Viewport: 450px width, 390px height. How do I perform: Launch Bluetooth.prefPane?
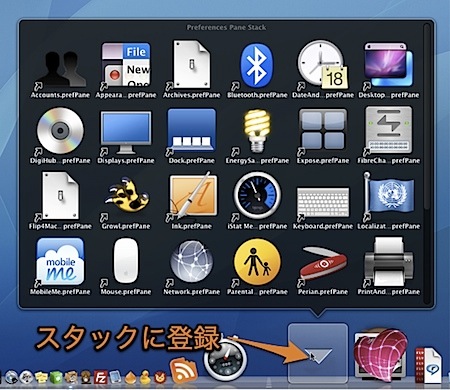(x=257, y=66)
